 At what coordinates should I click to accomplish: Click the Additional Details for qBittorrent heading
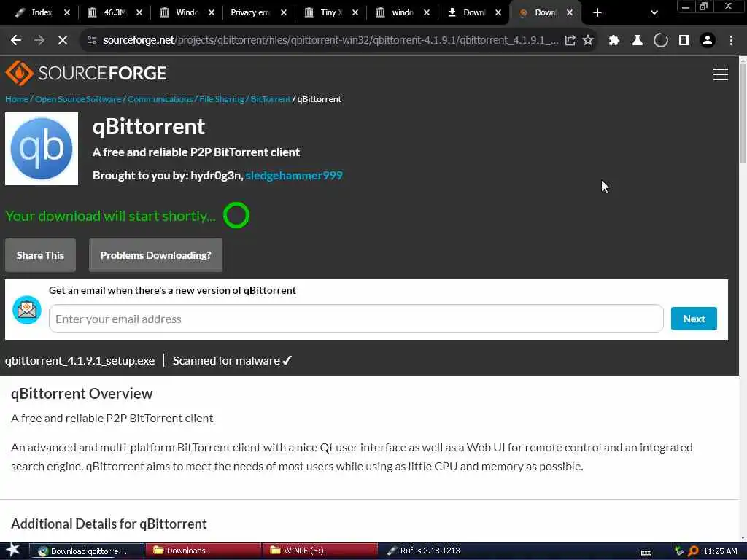(109, 524)
